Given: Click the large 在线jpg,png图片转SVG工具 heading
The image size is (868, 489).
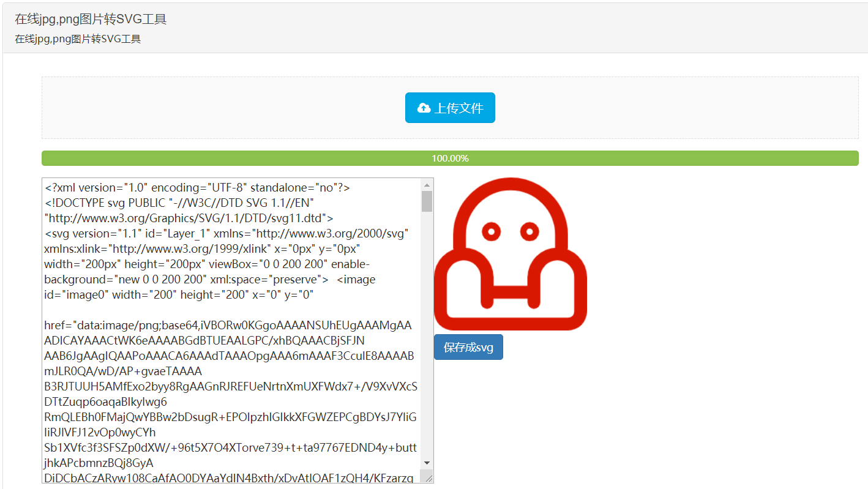Looking at the screenshot, I should coord(91,19).
